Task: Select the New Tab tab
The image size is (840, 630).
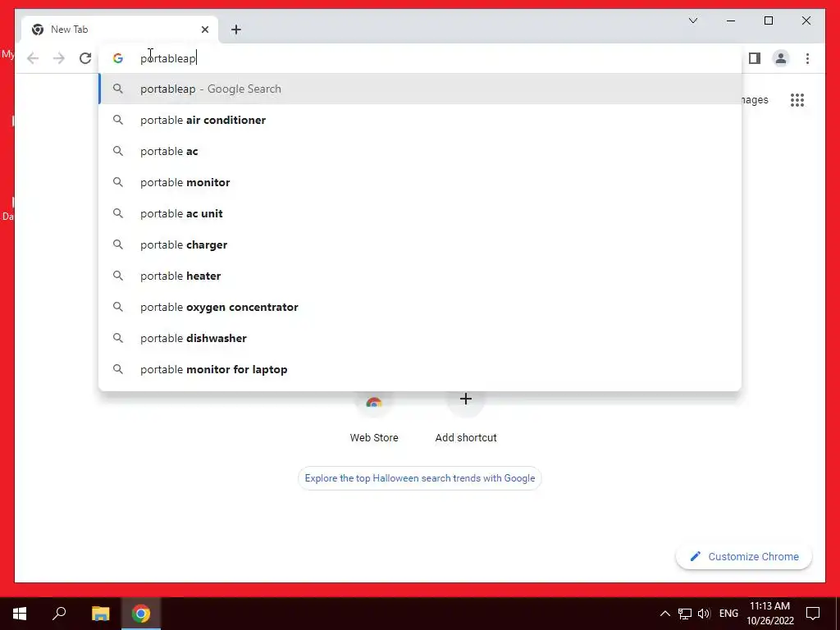Action: 120,30
